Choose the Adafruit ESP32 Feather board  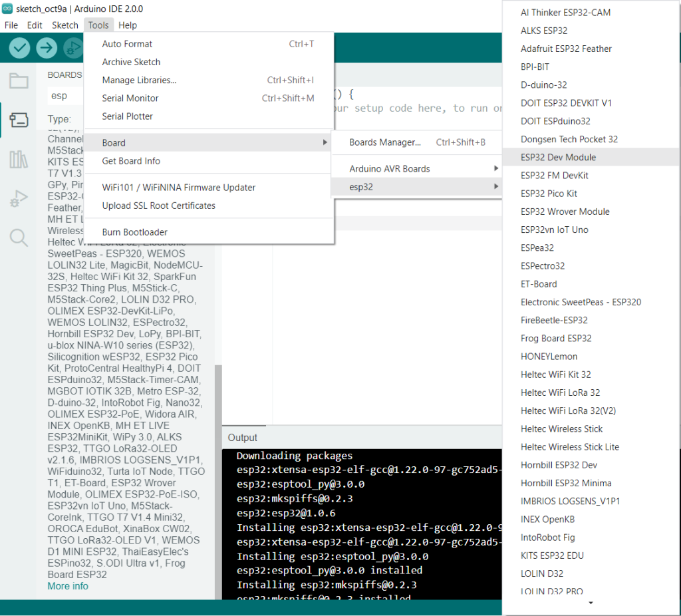click(x=591, y=49)
